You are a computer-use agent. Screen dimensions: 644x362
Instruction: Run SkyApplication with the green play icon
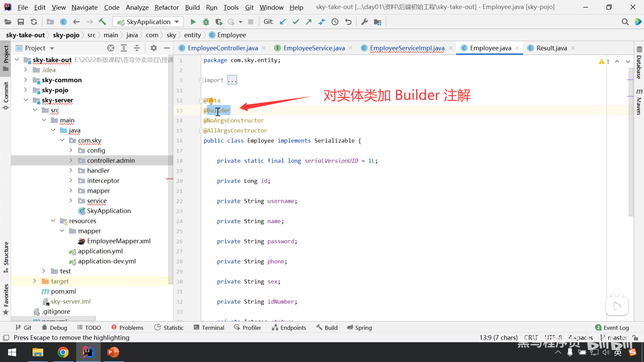(x=193, y=22)
